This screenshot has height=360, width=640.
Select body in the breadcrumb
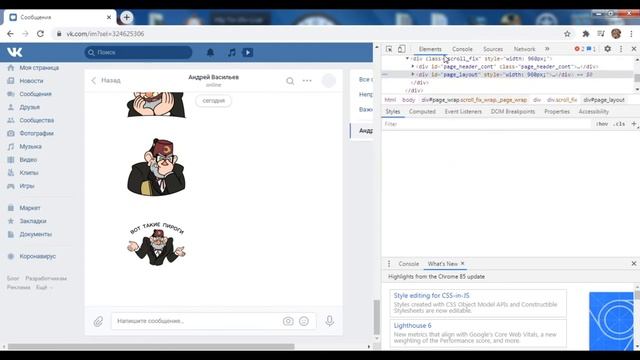408,100
